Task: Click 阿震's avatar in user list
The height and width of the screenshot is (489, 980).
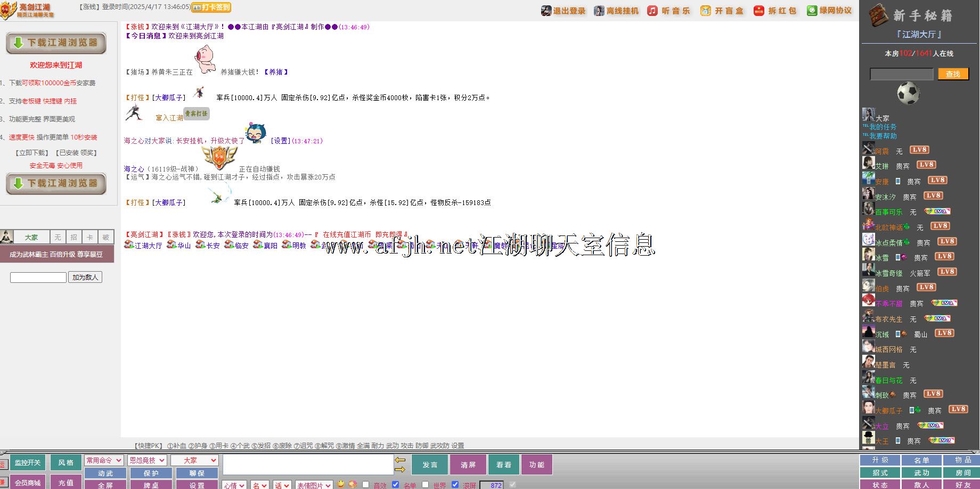Action: 868,149
